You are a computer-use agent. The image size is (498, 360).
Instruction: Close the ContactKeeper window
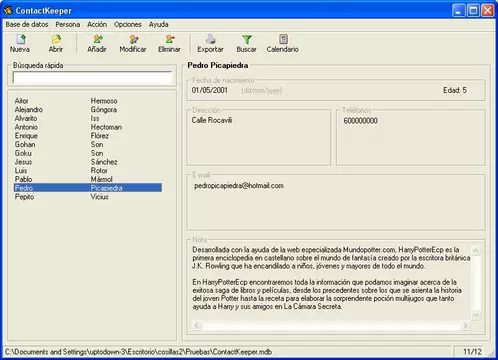tap(488, 10)
